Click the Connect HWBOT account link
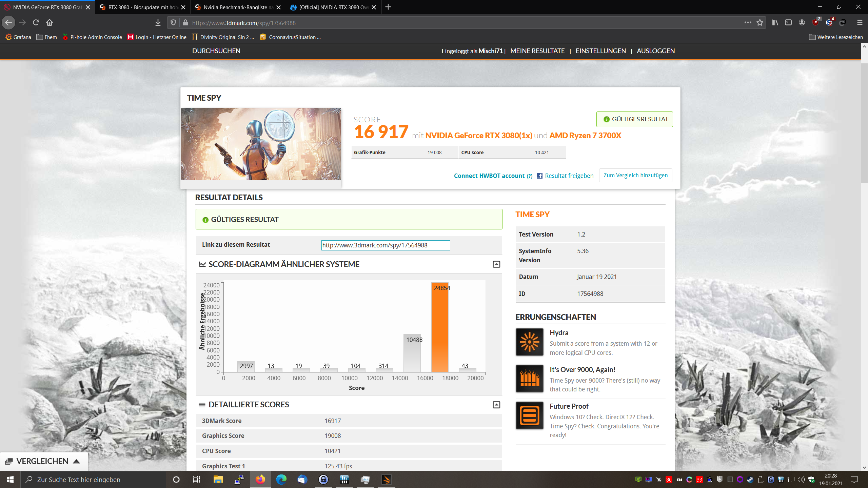Viewport: 868px width, 488px height. click(x=489, y=176)
